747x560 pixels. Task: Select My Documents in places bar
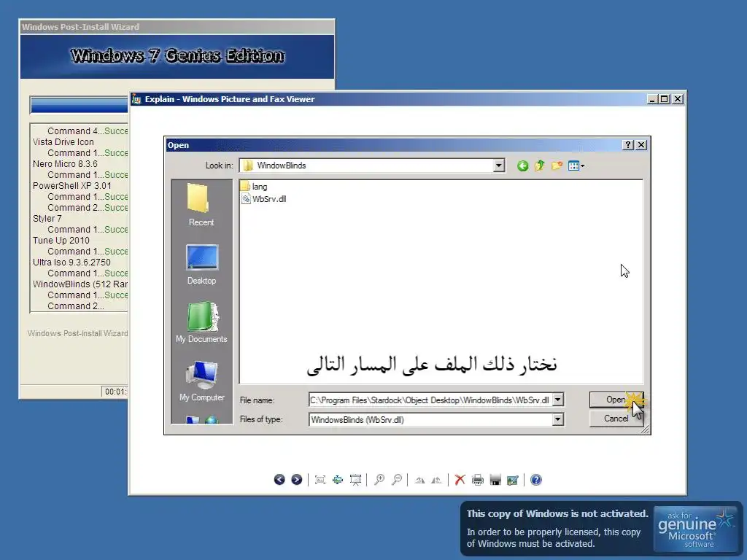tap(201, 322)
